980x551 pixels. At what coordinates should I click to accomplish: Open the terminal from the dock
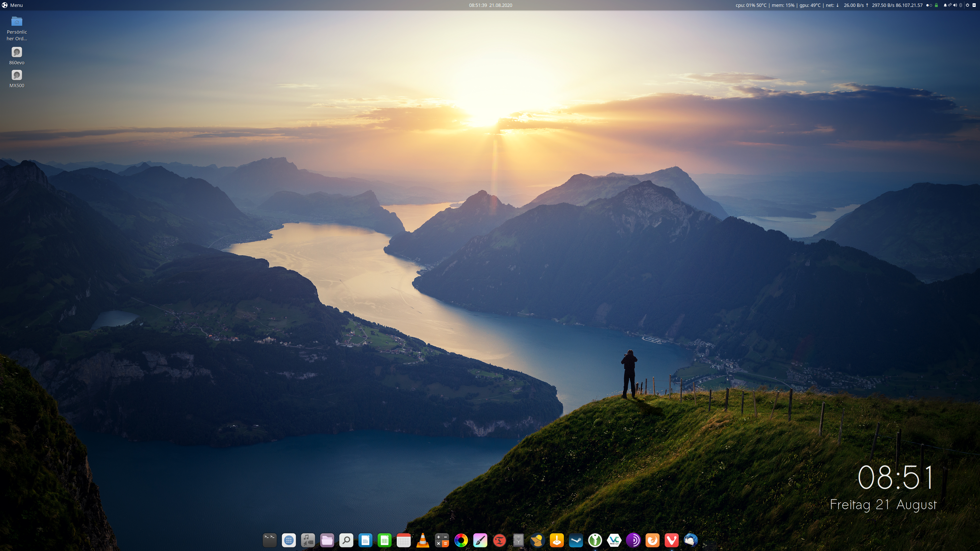pos(269,540)
